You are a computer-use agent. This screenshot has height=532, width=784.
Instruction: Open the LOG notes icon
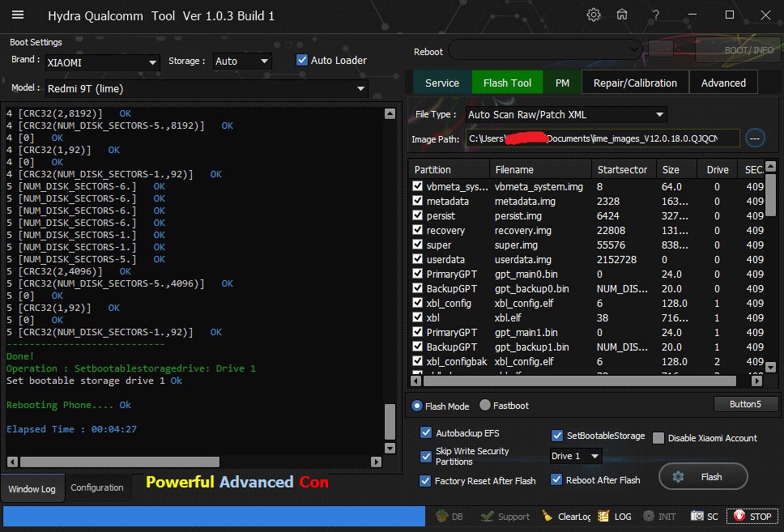point(603,516)
